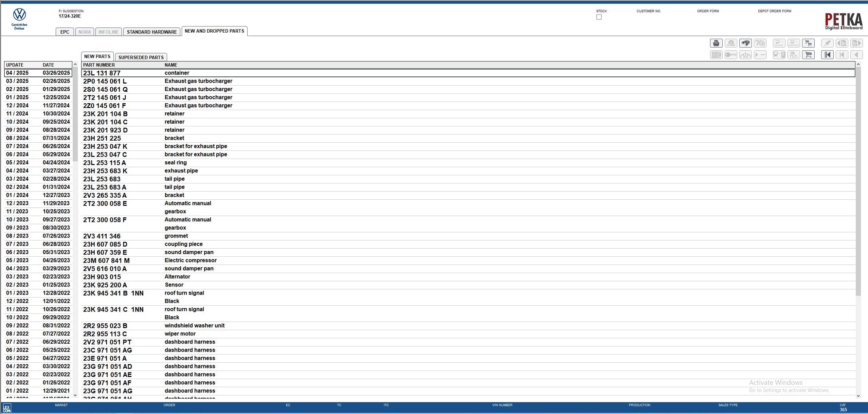Click the skip-to-first navigation arrow
Screen dimensions: 868x414
point(828,54)
